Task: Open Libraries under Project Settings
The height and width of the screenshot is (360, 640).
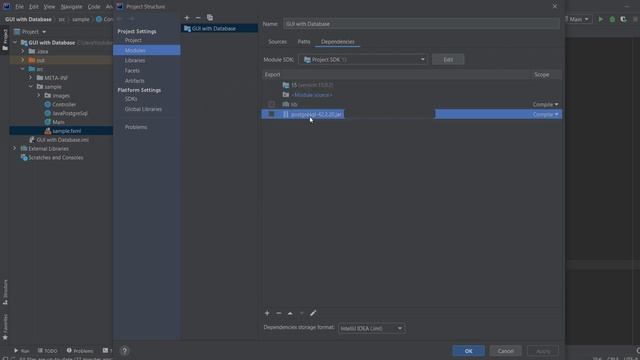Action: (x=135, y=60)
